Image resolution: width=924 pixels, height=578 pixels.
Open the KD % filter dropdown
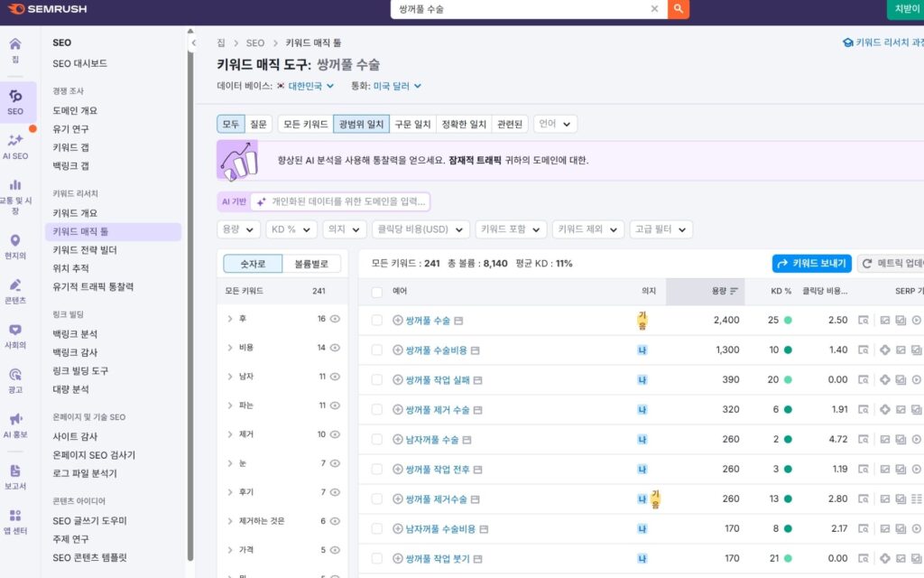(x=291, y=229)
